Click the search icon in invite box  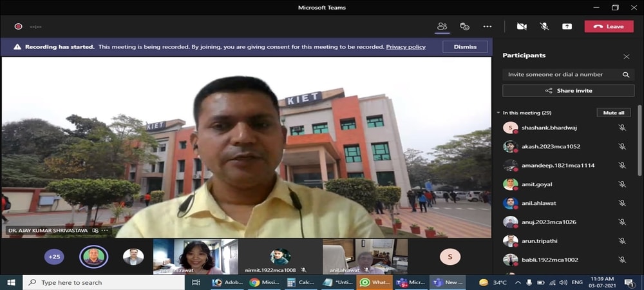tap(625, 75)
